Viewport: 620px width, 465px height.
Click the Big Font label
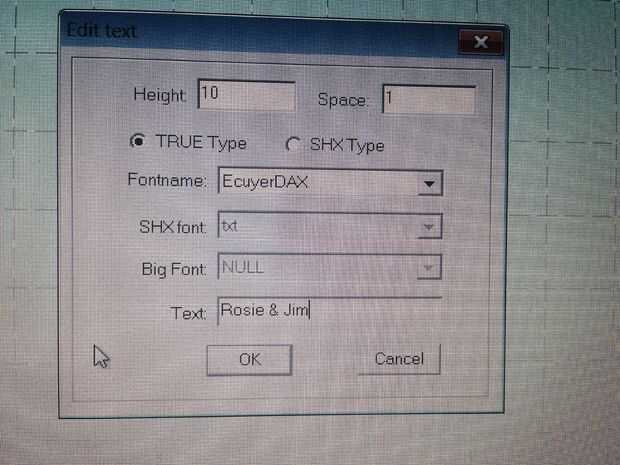[x=174, y=269]
